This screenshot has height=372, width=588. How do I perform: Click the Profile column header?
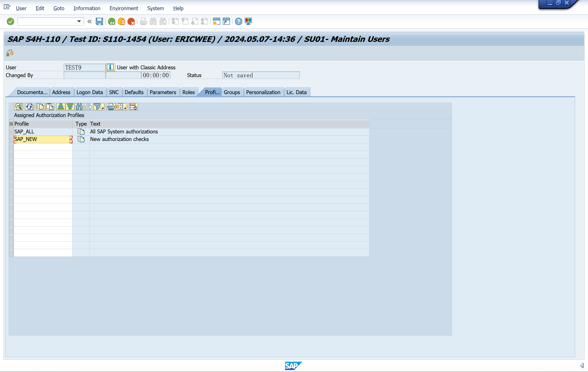pos(43,124)
